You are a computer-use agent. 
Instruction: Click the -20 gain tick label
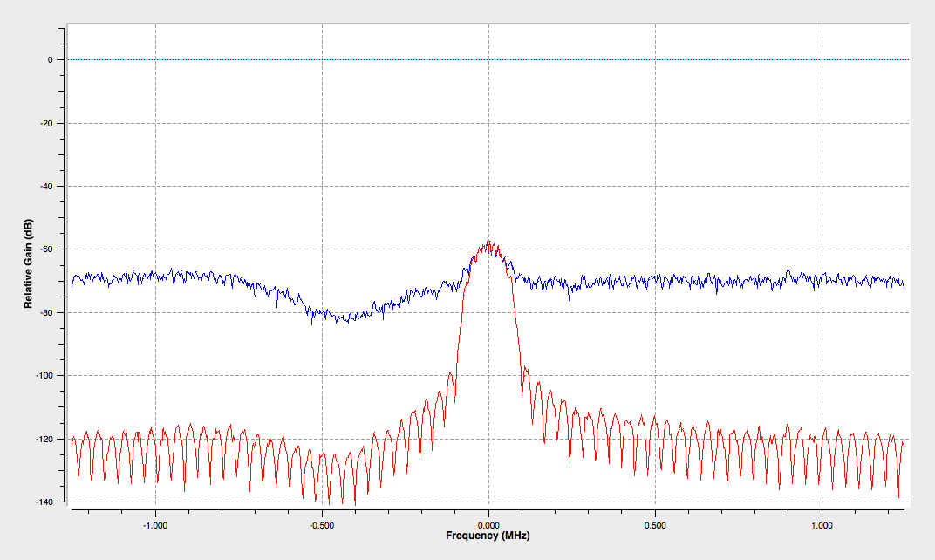click(46, 123)
